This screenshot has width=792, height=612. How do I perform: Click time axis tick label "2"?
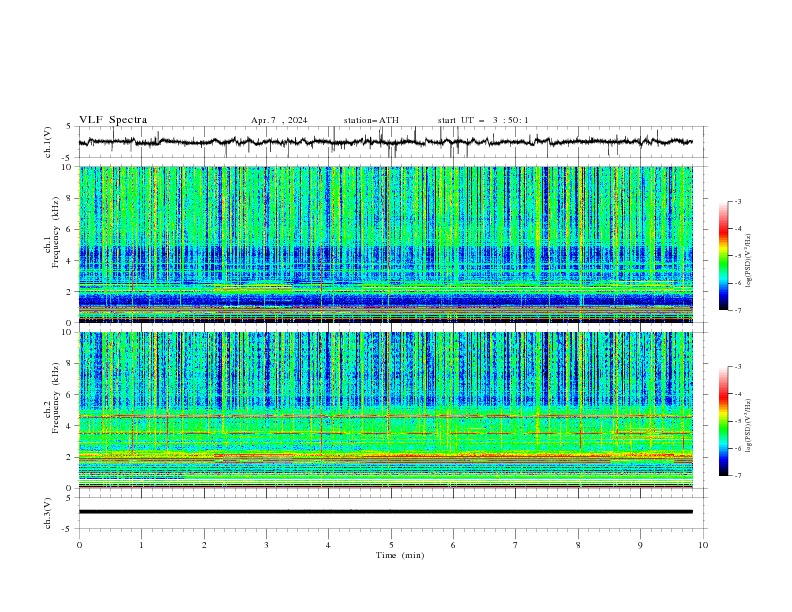[x=204, y=545]
